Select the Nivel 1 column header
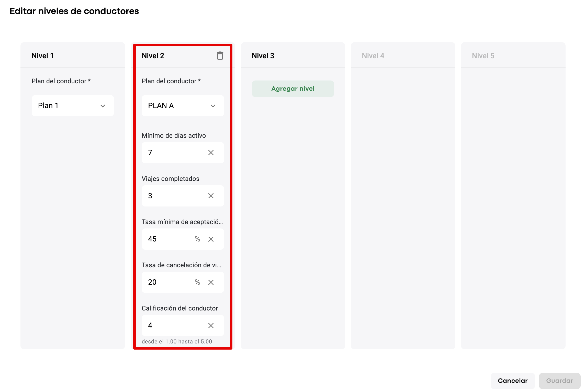This screenshot has width=585, height=392. pos(42,56)
